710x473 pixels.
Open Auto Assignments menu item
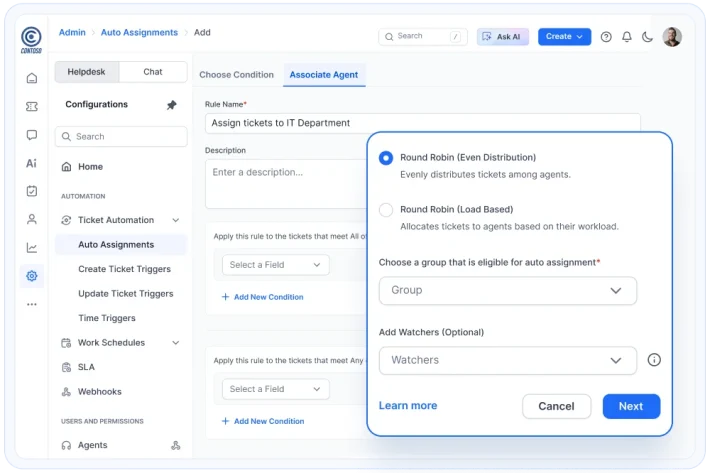coord(121,244)
